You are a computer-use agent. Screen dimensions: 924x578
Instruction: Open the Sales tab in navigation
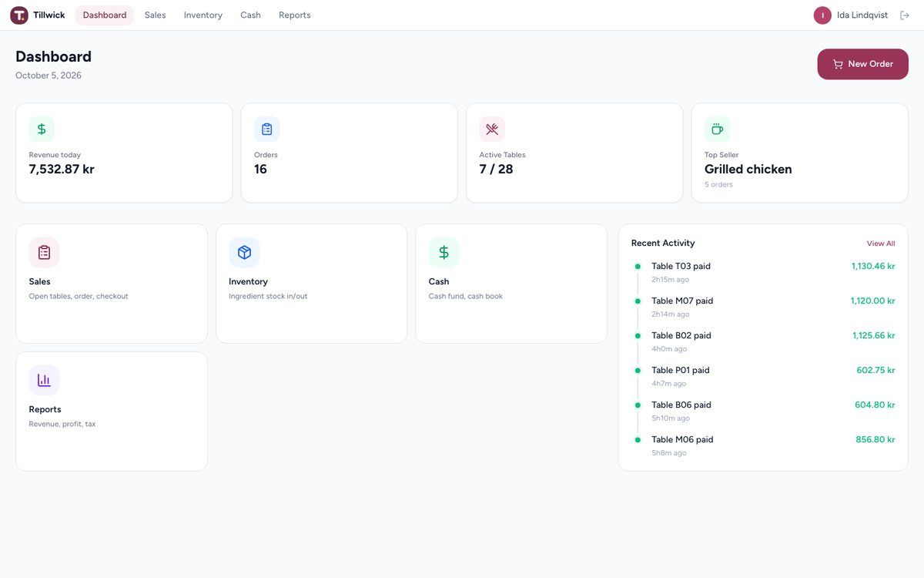click(156, 15)
